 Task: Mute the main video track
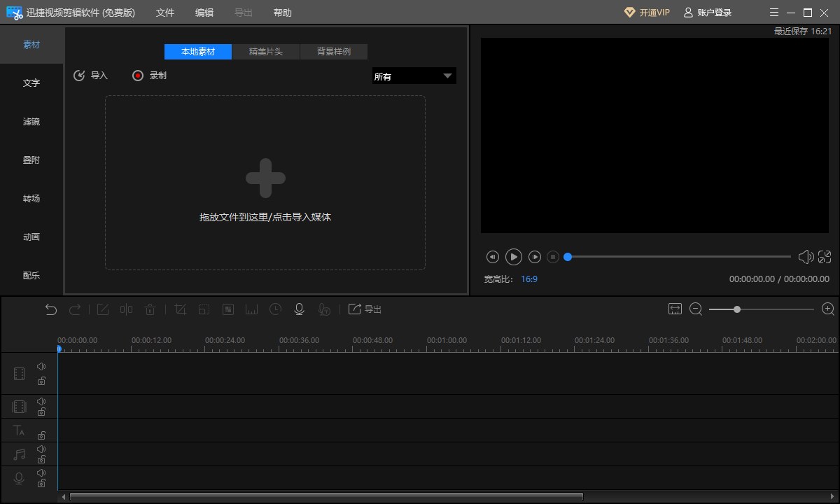[41, 366]
